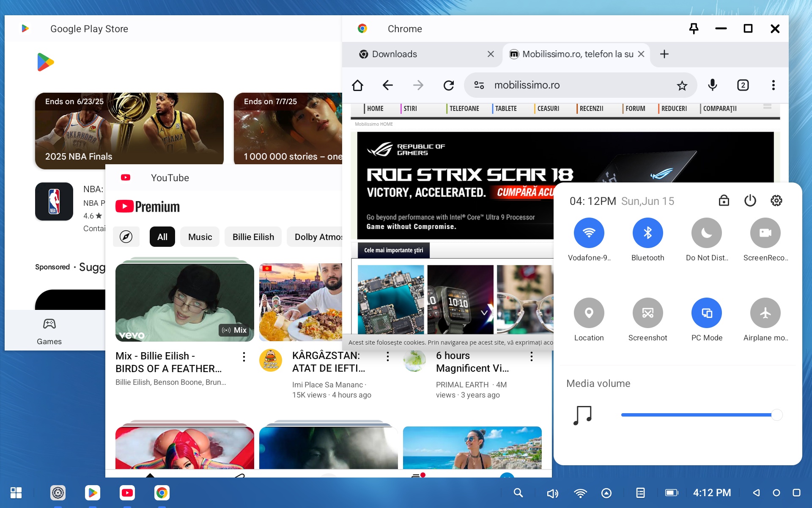Open the app launcher grid in taskbar

pyautogui.click(x=16, y=493)
